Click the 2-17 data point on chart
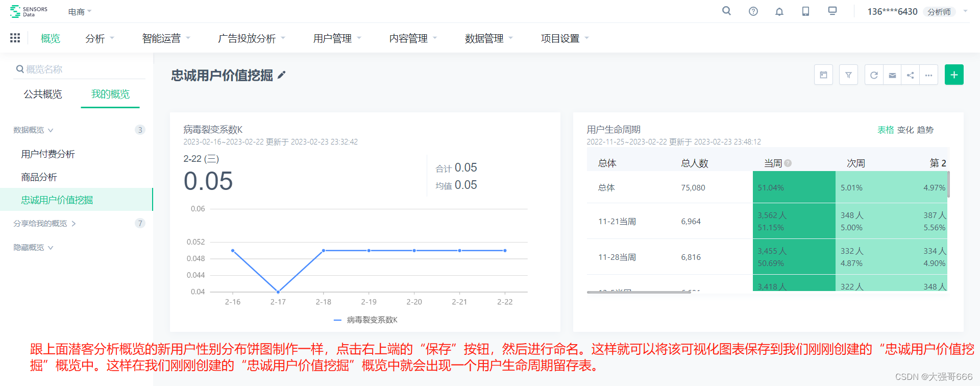The width and height of the screenshot is (980, 386). (x=278, y=292)
